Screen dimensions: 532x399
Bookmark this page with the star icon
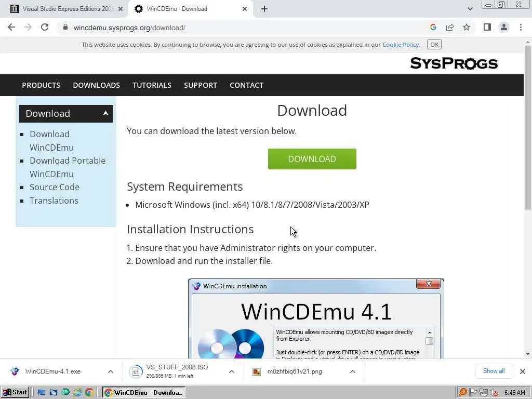coord(467,28)
